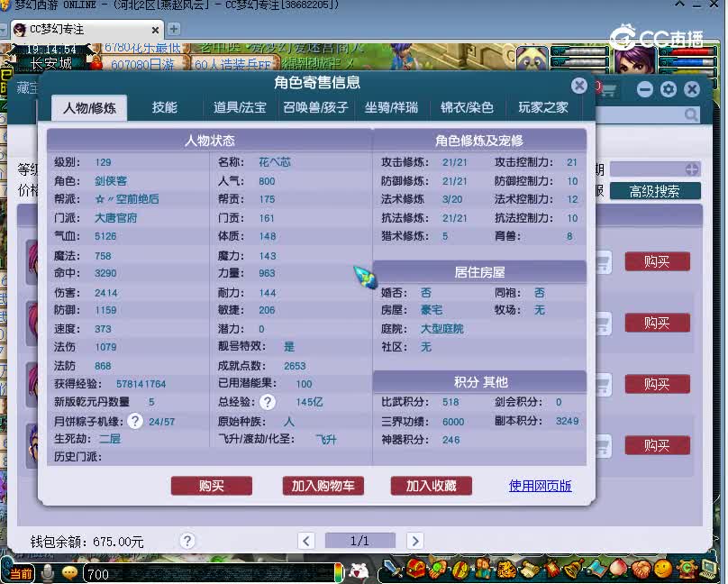Switch to the 锦衣/染色 tab

tap(467, 108)
